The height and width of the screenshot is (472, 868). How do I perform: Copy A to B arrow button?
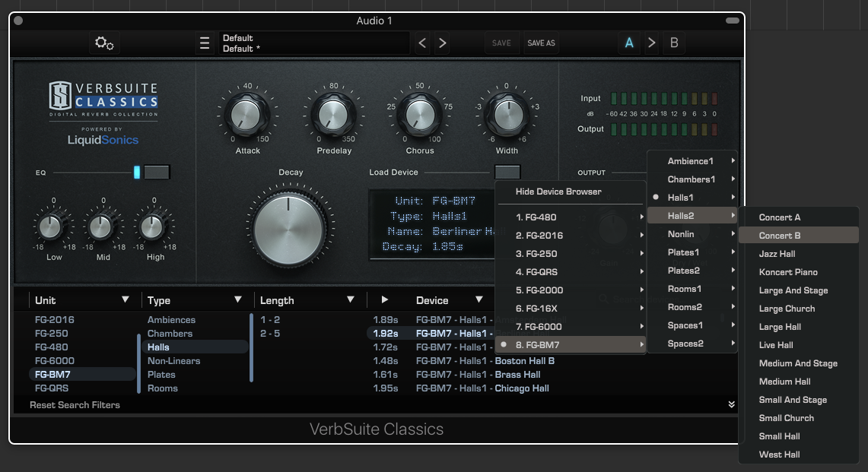point(651,43)
